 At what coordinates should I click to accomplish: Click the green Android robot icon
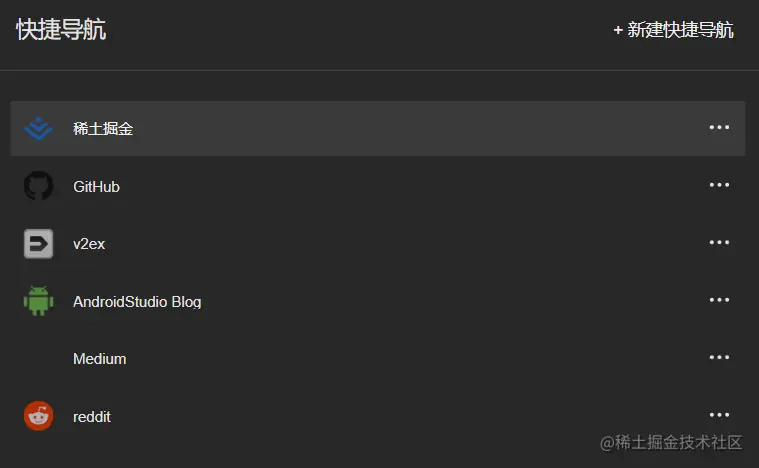point(38,300)
